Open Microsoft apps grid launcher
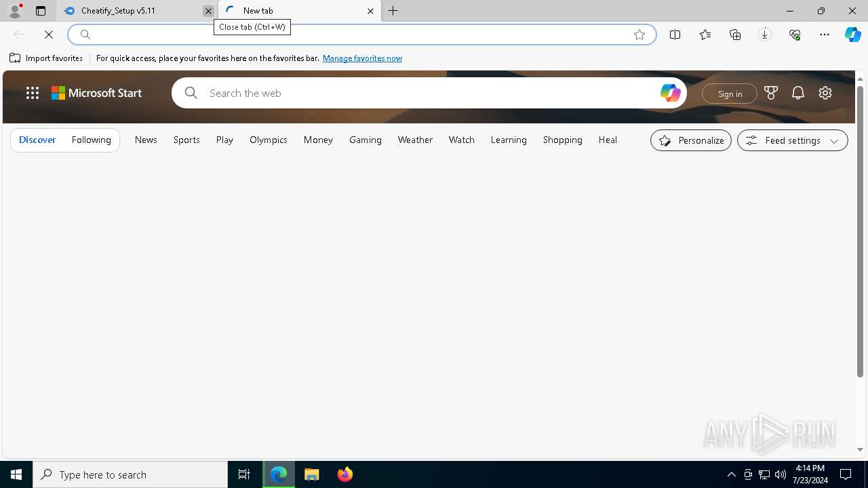This screenshot has height=488, width=868. pyautogui.click(x=33, y=93)
